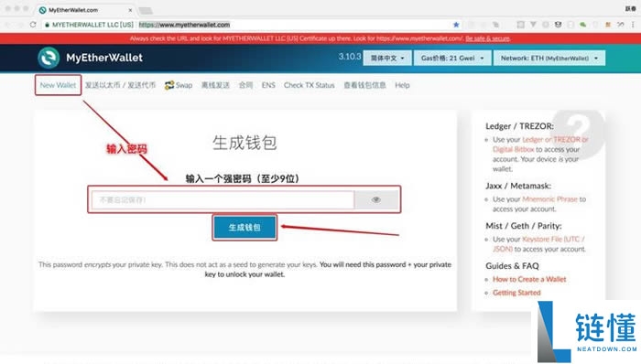Reload the page with the refresh icon

tap(33, 25)
